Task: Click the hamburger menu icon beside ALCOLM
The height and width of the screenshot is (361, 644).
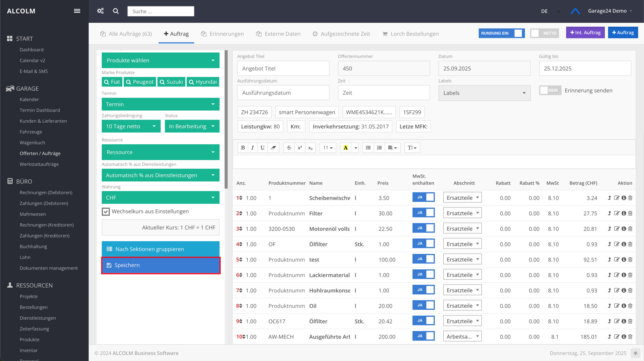Action: 77,11
